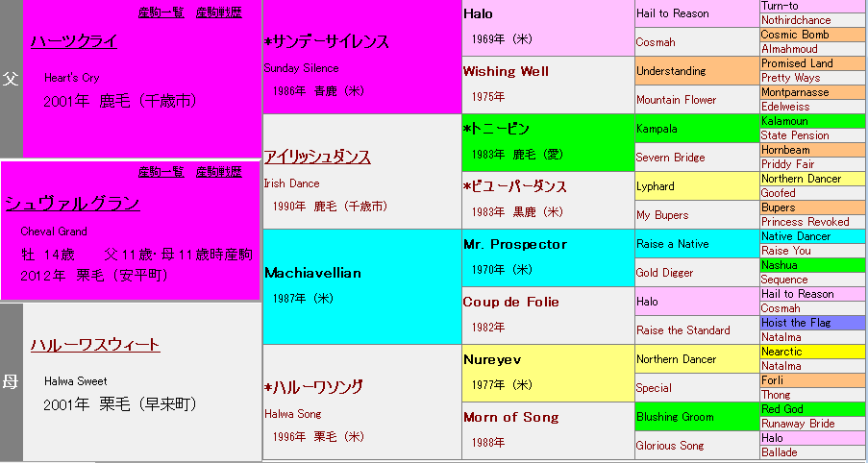Open the ハルーワスウィート dam link
The height and width of the screenshot is (463, 868).
pyautogui.click(x=95, y=345)
